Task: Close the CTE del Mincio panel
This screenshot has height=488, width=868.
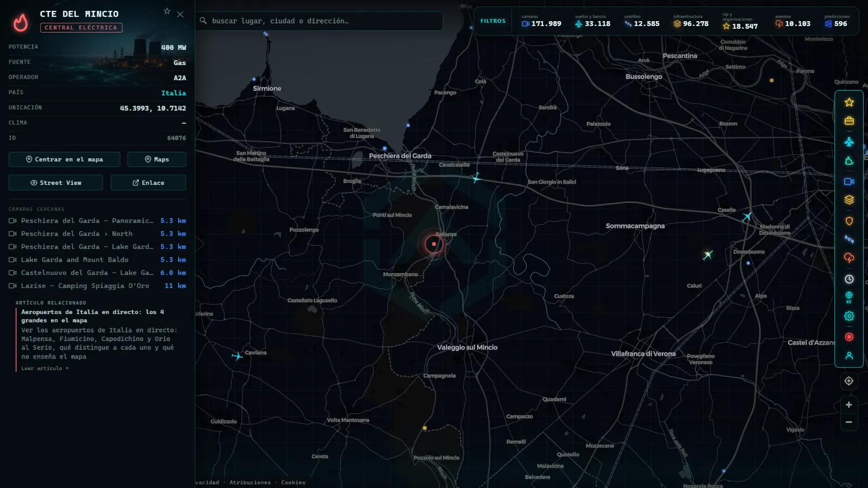Action: (180, 14)
